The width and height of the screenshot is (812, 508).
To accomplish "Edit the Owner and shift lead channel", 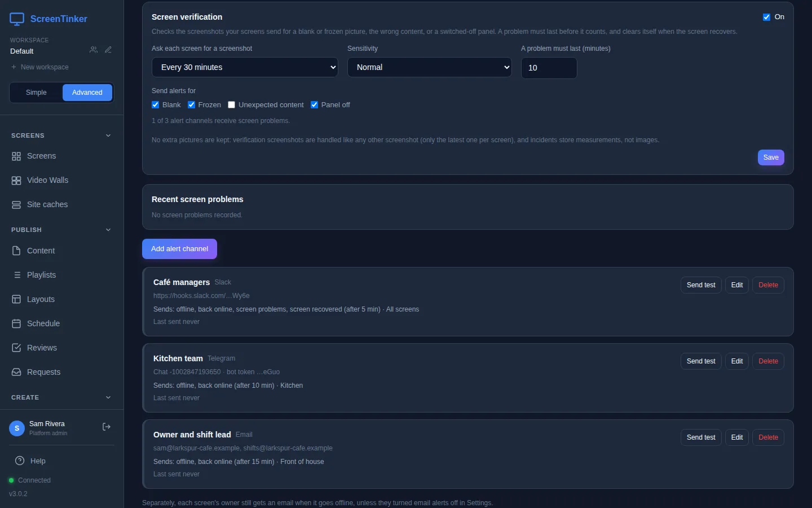I will click(737, 437).
